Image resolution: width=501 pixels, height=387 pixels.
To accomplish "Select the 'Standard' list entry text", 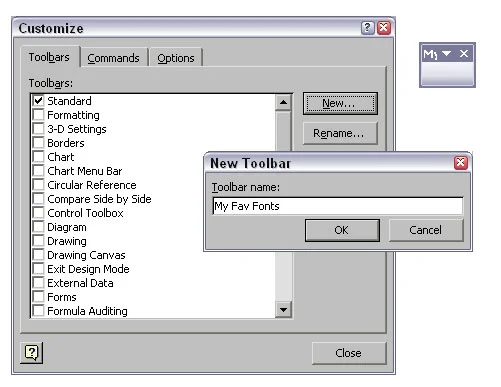I will click(x=69, y=101).
